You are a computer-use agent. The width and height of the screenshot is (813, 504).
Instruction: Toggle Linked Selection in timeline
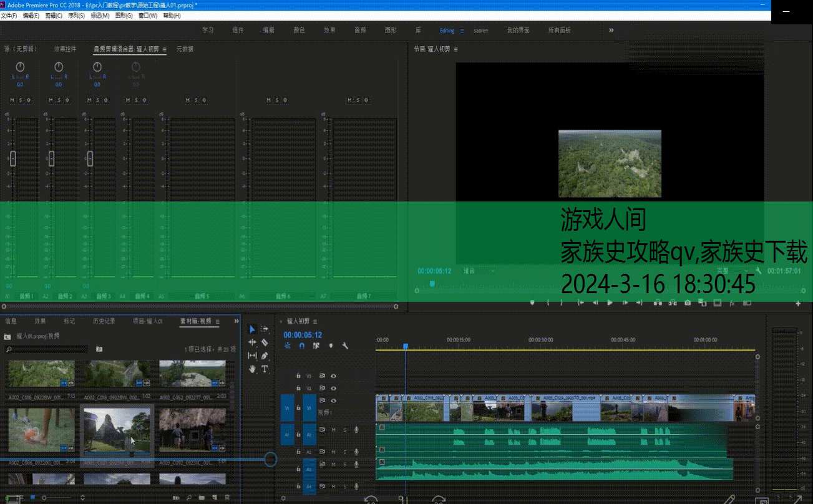[316, 346]
